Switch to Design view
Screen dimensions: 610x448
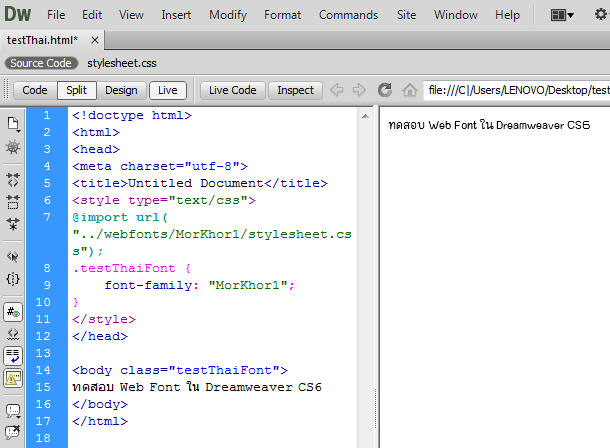click(121, 90)
